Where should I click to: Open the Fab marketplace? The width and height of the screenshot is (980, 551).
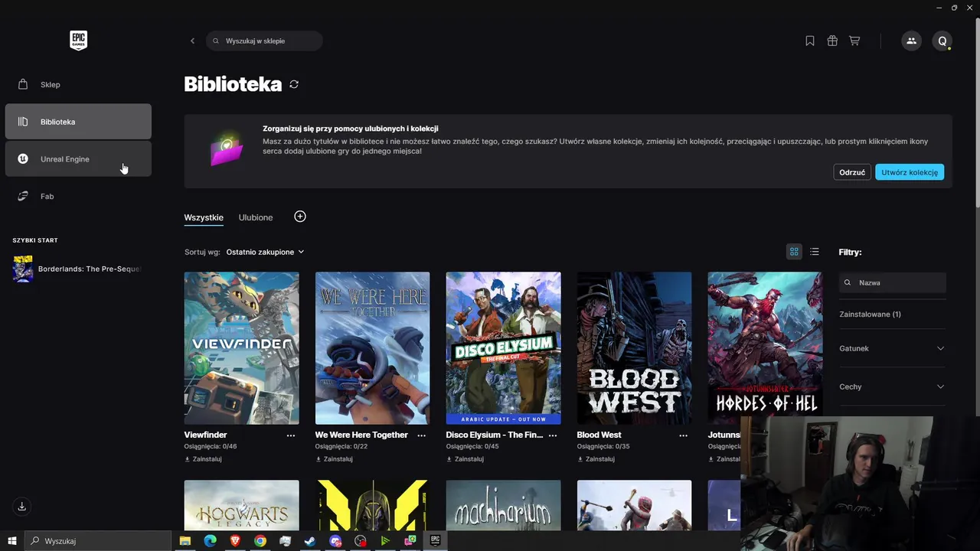coord(78,196)
